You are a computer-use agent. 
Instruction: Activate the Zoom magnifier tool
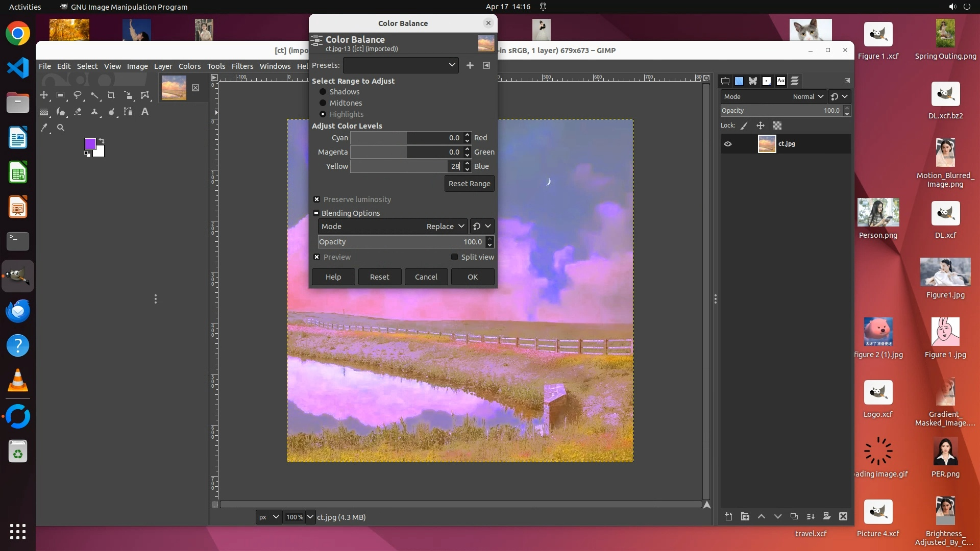(x=61, y=128)
